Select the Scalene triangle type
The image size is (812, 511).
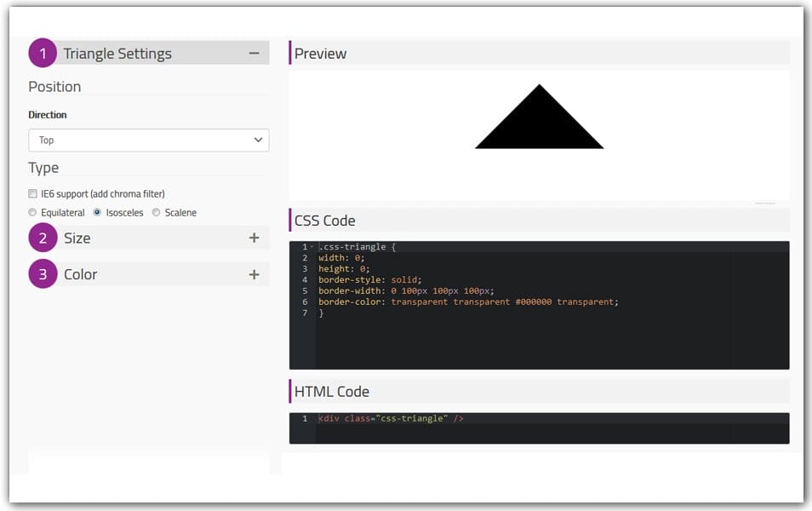click(155, 212)
